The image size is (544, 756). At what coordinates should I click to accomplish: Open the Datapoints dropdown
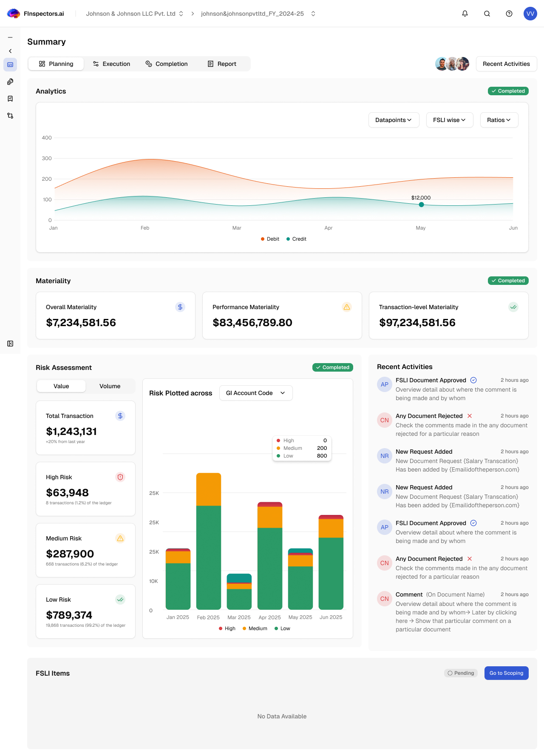pos(394,120)
